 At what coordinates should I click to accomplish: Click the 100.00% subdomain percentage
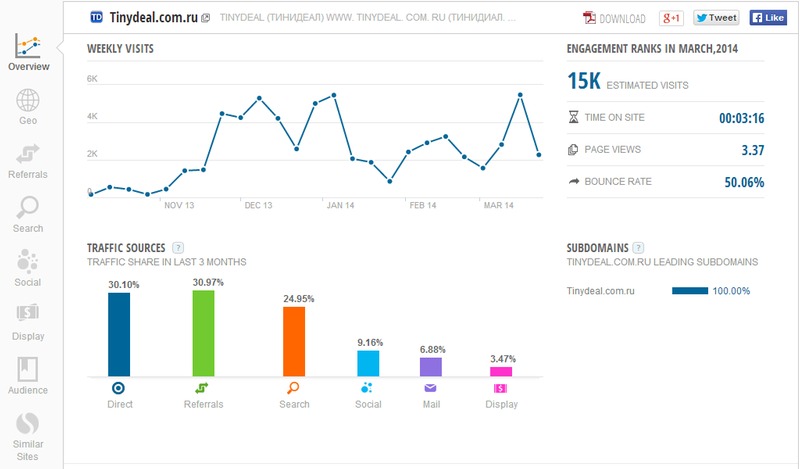pyautogui.click(x=731, y=291)
